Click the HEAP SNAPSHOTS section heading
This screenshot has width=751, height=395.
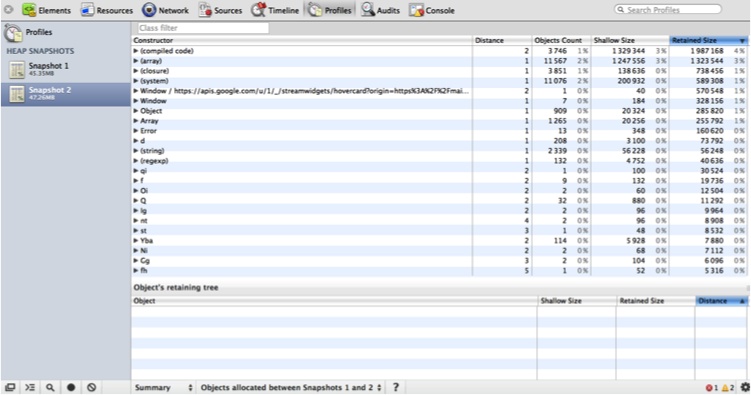40,51
